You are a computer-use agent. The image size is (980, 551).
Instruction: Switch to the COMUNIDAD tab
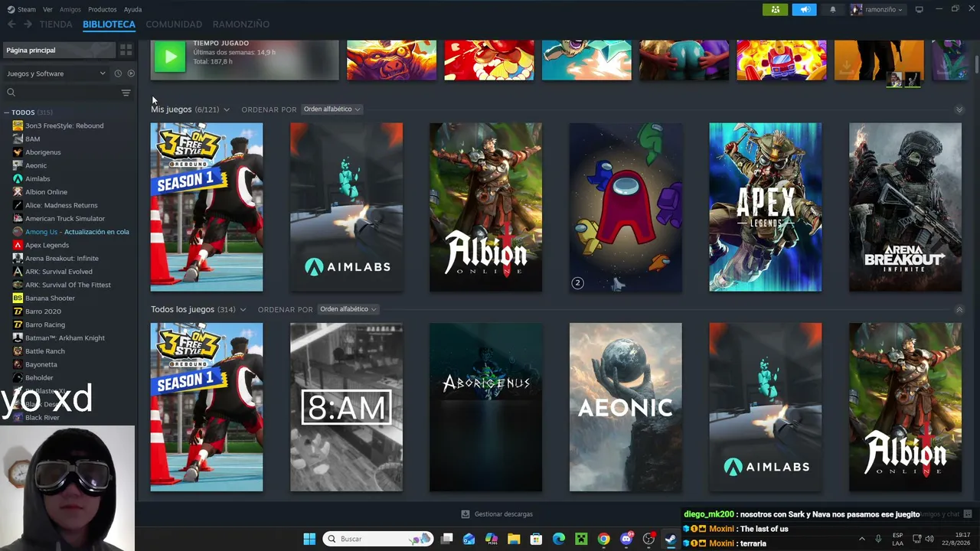[174, 24]
